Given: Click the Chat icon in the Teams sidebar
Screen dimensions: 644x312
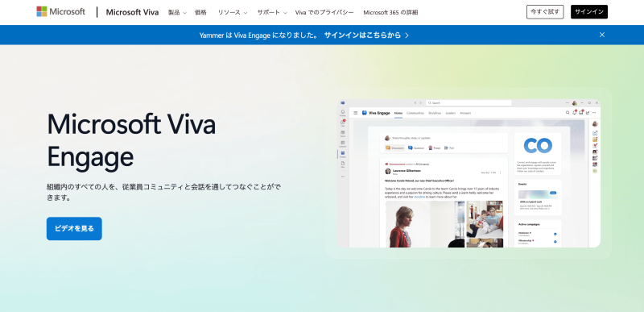Looking at the screenshot, I should (x=343, y=123).
